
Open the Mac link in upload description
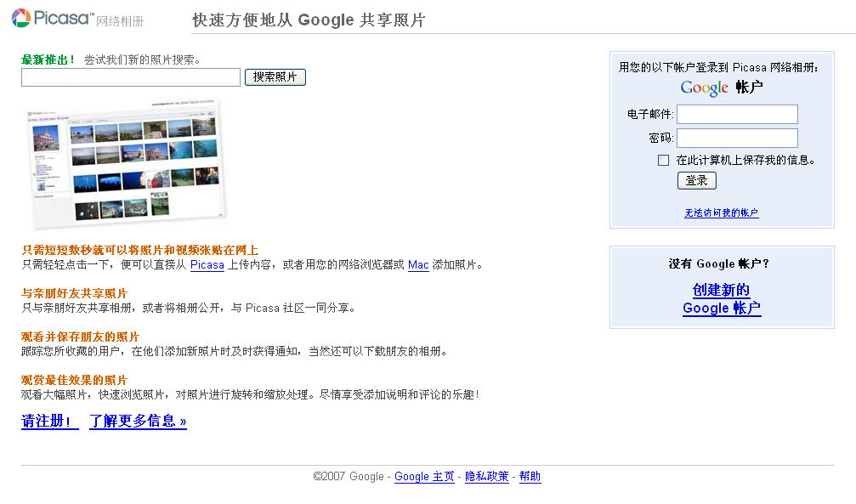pos(418,265)
